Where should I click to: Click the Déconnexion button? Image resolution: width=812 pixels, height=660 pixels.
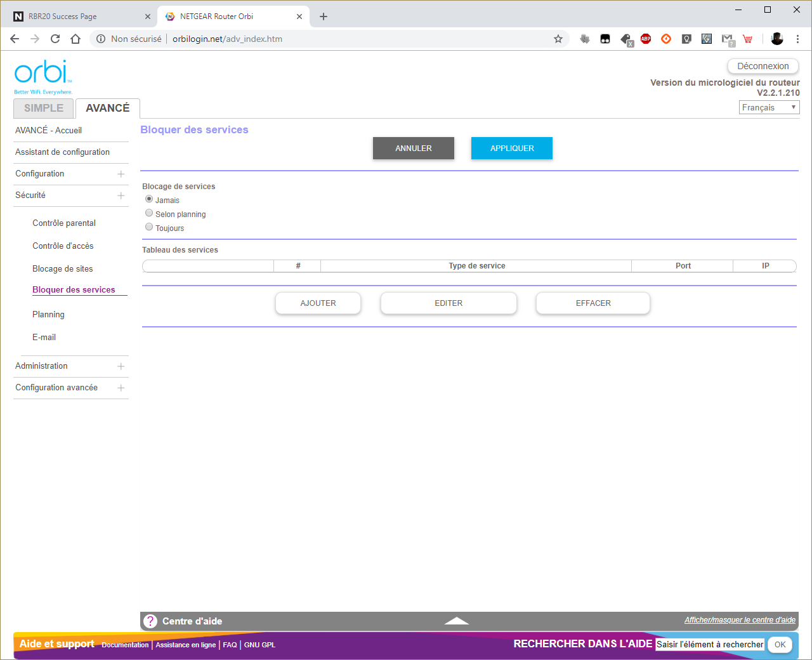point(763,66)
